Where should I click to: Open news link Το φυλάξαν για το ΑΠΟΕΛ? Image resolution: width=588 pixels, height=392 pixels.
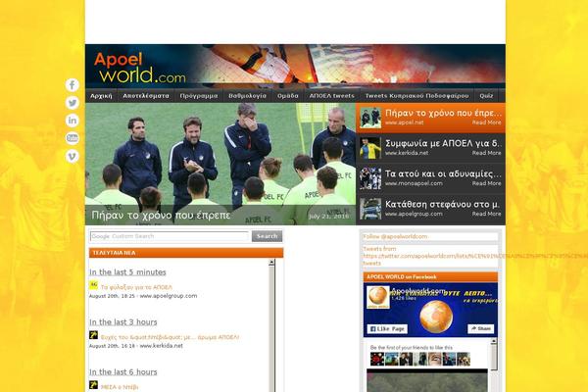click(x=136, y=287)
